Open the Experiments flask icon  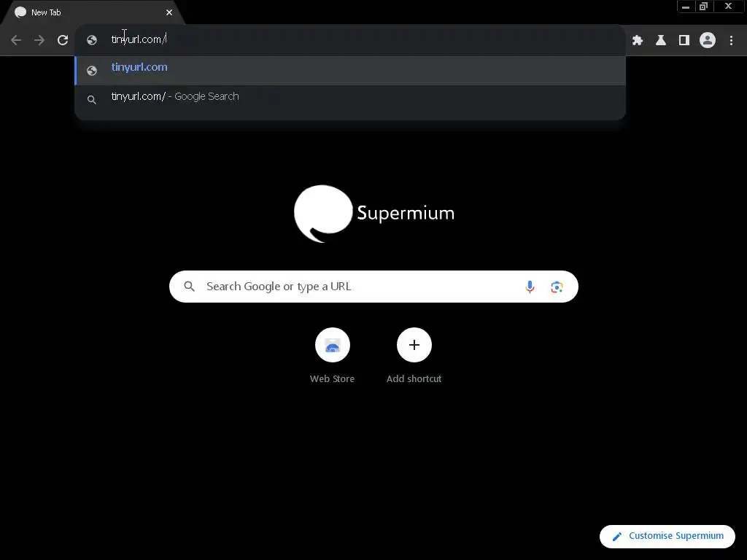[661, 41]
